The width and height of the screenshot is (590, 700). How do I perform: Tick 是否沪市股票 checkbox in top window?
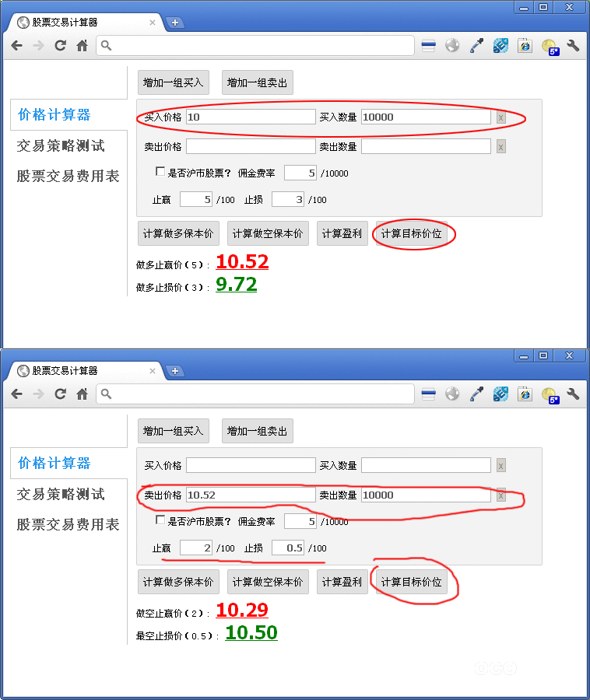pos(160,171)
